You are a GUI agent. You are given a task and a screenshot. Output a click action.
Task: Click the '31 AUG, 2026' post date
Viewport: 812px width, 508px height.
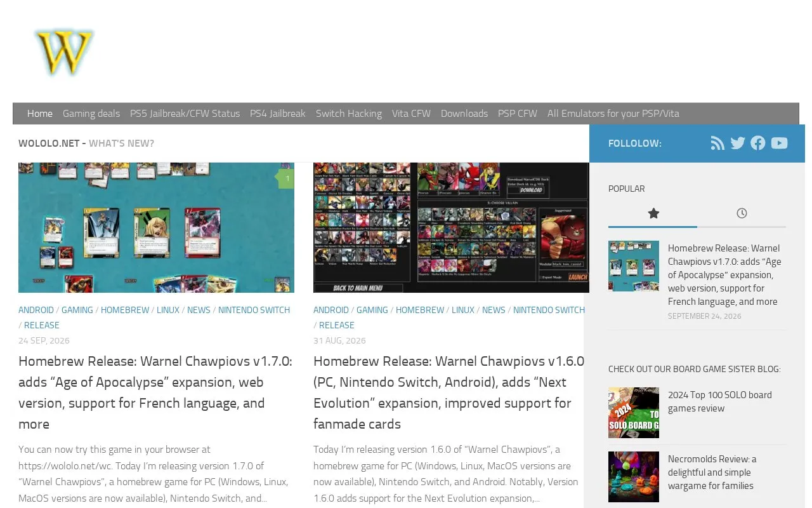(339, 340)
